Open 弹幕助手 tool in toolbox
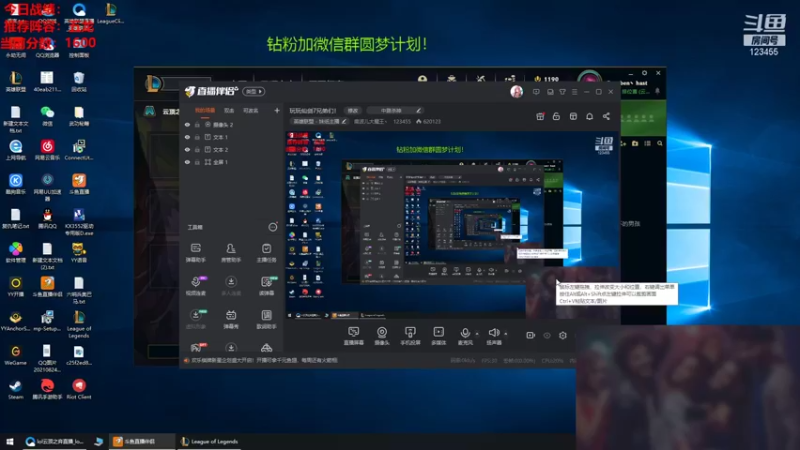 click(195, 253)
